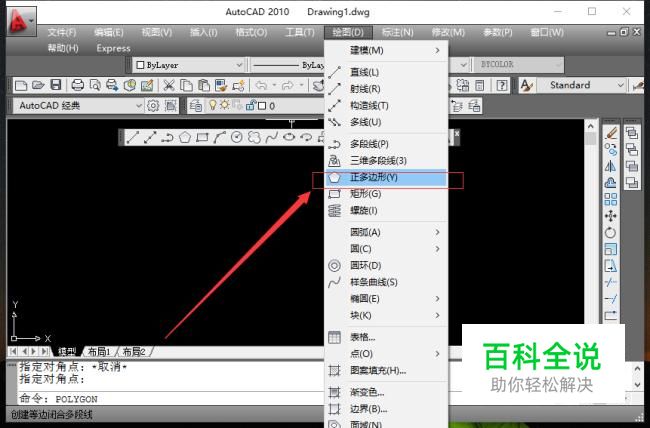This screenshot has height=428, width=650.
Task: Click the drawing area vertical scrollbar up arrow
Action: click(591, 125)
